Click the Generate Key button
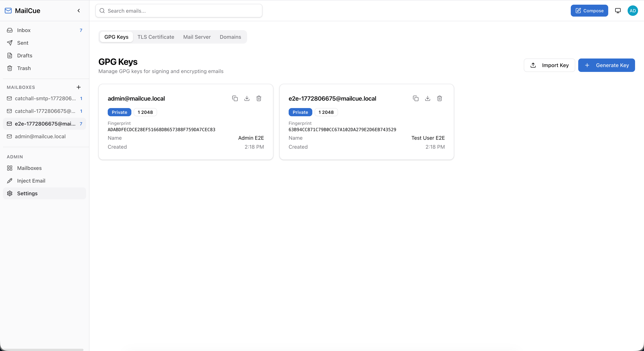This screenshot has width=644, height=351. click(x=606, y=65)
